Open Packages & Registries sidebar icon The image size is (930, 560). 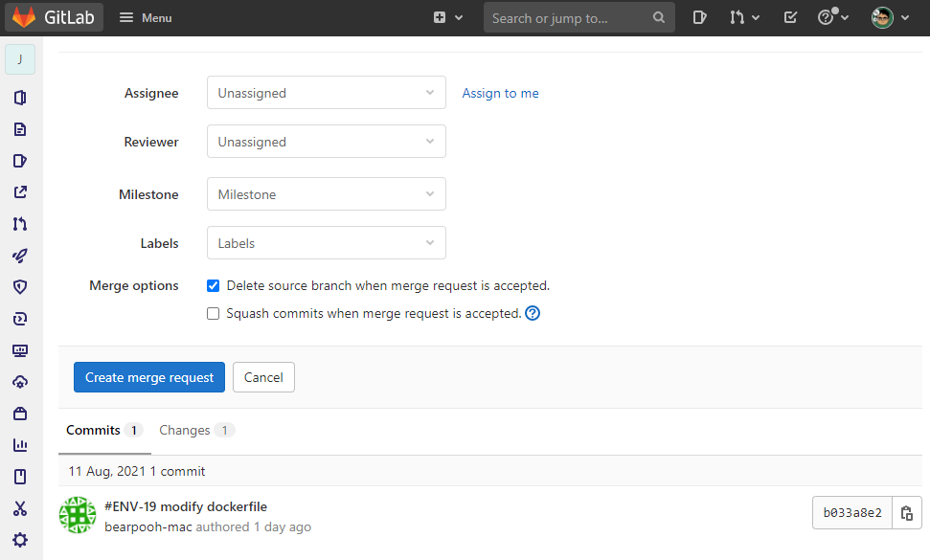pos(20,414)
